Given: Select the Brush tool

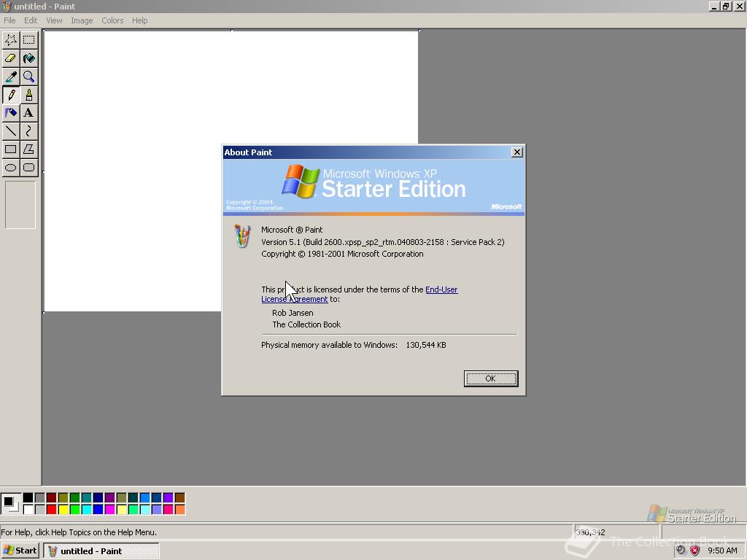Looking at the screenshot, I should point(29,95).
